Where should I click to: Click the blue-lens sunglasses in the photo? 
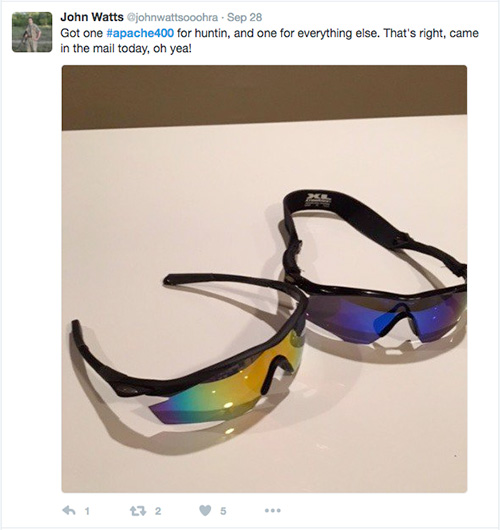pyautogui.click(x=374, y=270)
